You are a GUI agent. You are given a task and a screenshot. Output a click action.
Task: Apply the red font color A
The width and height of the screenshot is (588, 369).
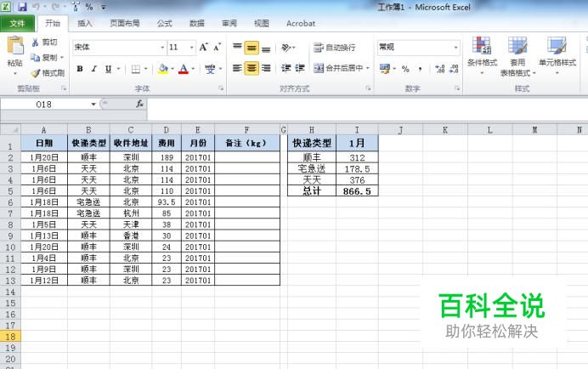[x=184, y=69]
